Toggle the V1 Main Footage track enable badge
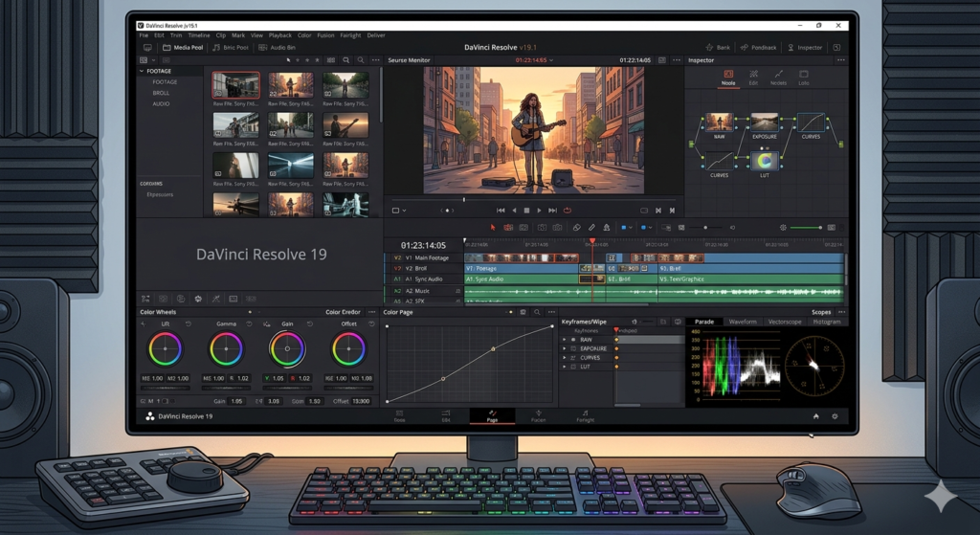 coord(397,257)
